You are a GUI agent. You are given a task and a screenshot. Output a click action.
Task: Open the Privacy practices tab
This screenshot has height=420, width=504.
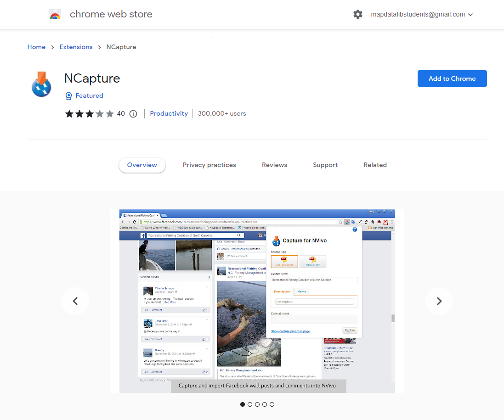coord(210,165)
